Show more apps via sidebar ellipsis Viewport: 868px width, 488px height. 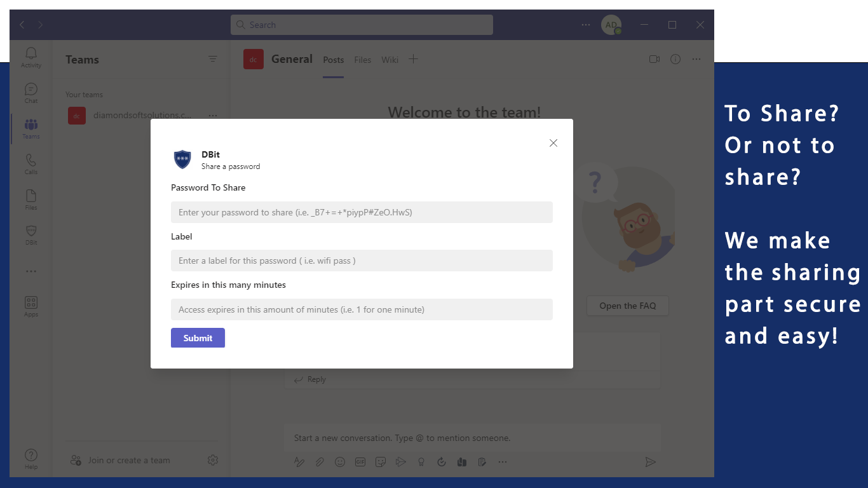point(31,271)
